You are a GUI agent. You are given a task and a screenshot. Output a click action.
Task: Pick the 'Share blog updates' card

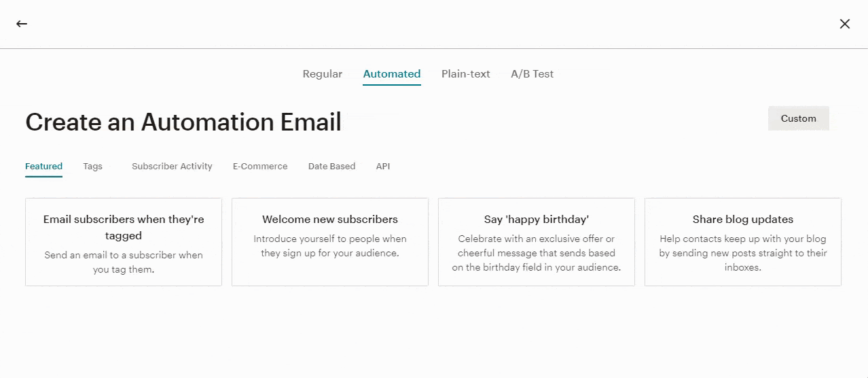tap(743, 242)
